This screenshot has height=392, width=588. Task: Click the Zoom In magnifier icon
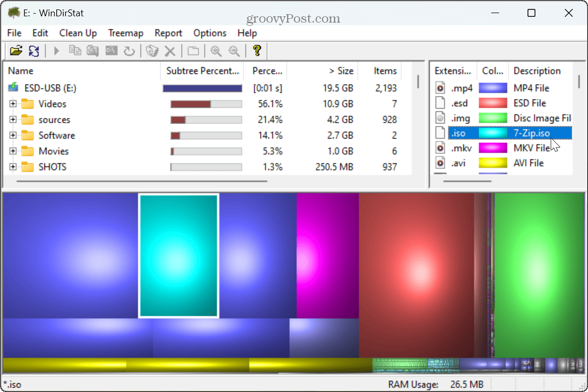tap(216, 51)
